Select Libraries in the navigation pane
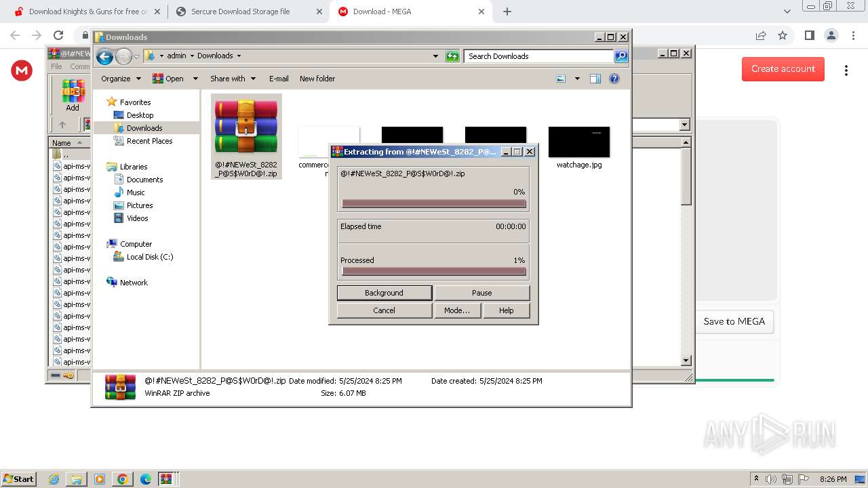The image size is (868, 488). click(x=134, y=167)
